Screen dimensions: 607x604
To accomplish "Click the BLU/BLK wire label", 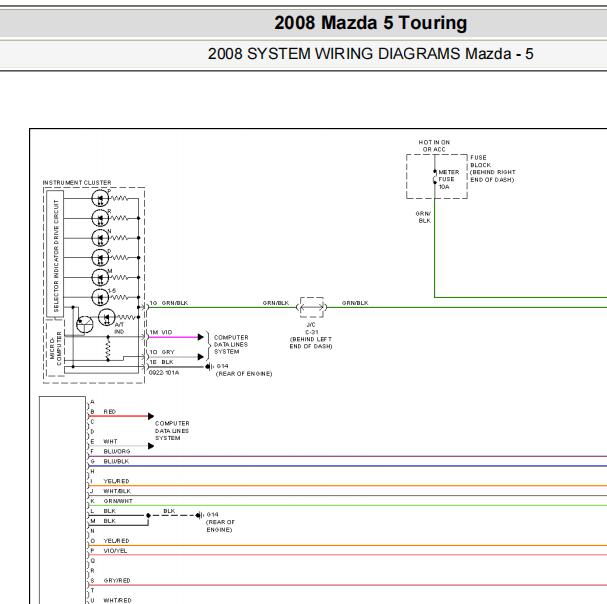I will [116, 462].
